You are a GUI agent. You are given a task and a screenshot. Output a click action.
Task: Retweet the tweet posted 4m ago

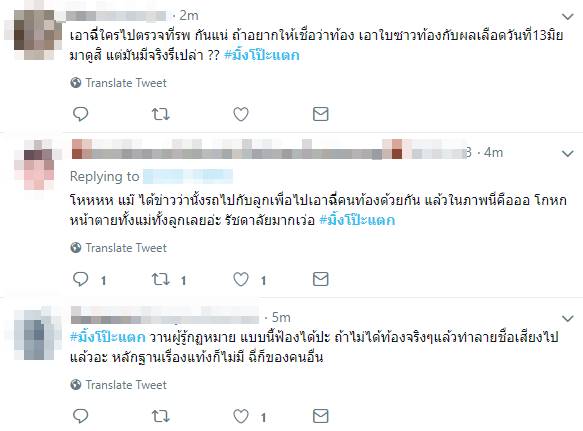pyautogui.click(x=161, y=279)
